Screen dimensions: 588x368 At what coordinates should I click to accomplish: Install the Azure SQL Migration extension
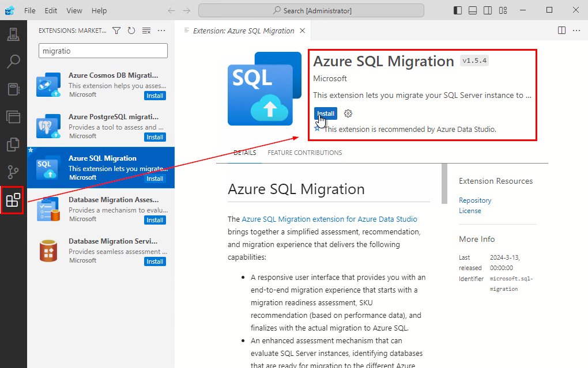coord(325,113)
